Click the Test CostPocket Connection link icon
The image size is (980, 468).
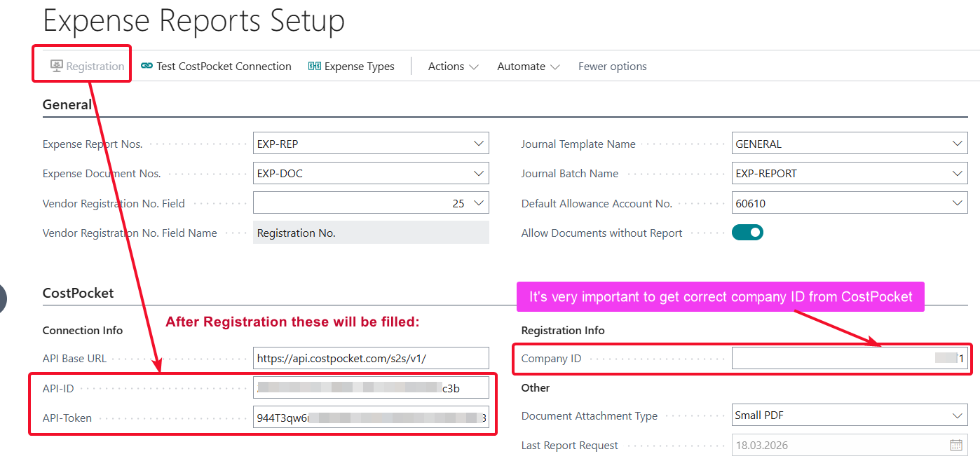pos(147,66)
